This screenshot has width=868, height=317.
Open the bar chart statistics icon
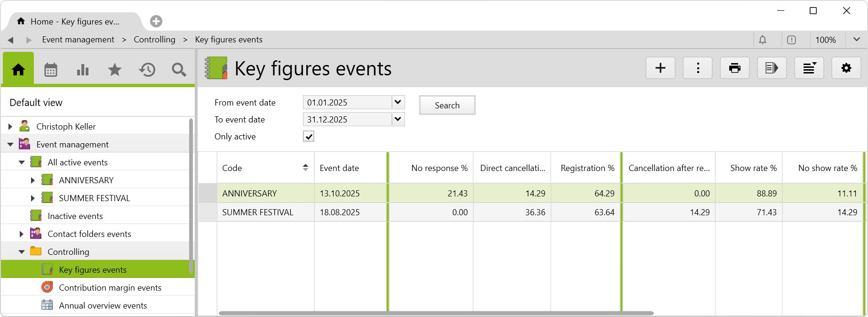[x=83, y=70]
